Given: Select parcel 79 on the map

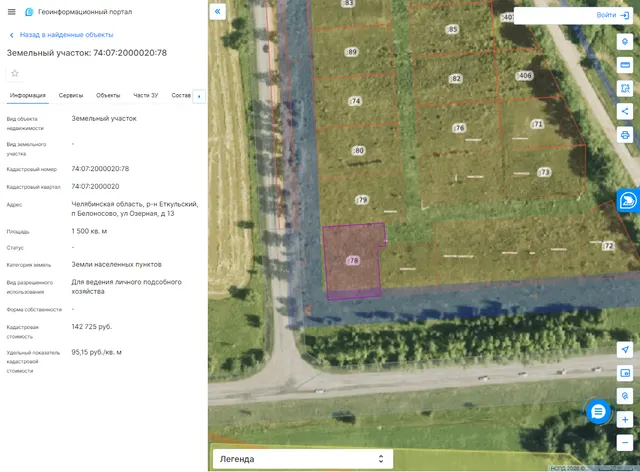Looking at the screenshot, I should pyautogui.click(x=362, y=200).
